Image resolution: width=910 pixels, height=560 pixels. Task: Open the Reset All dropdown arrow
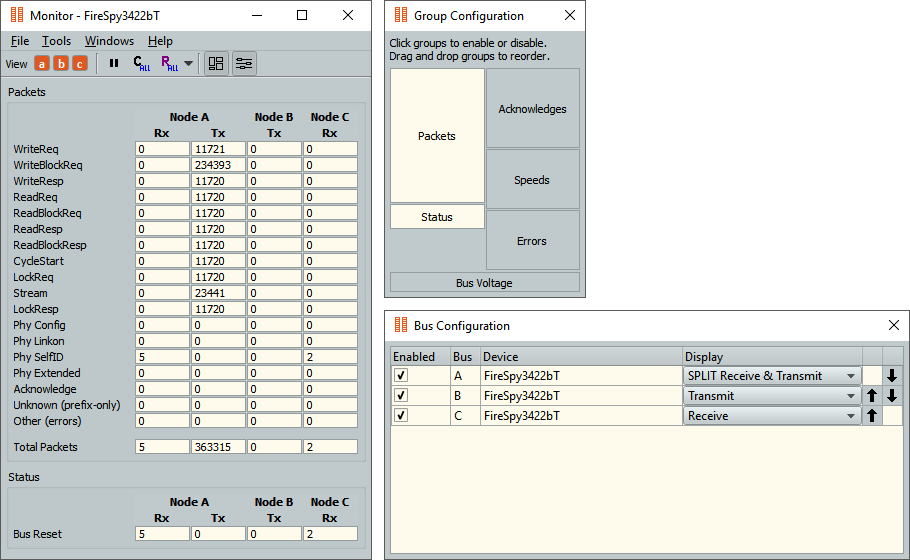point(188,63)
